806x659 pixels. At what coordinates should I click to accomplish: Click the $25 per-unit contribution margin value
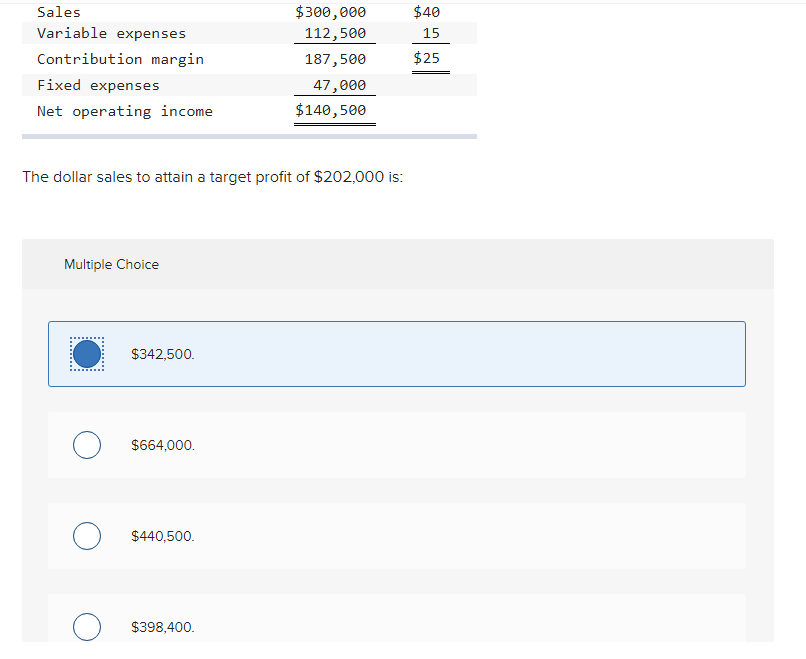click(429, 58)
